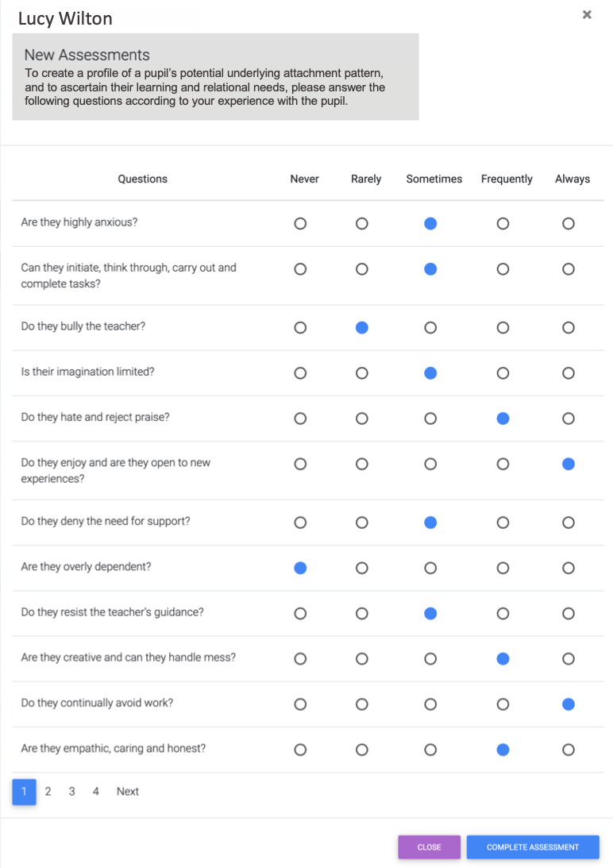Pick Always for deny need for support
Screen dimensions: 613x868
(569, 523)
